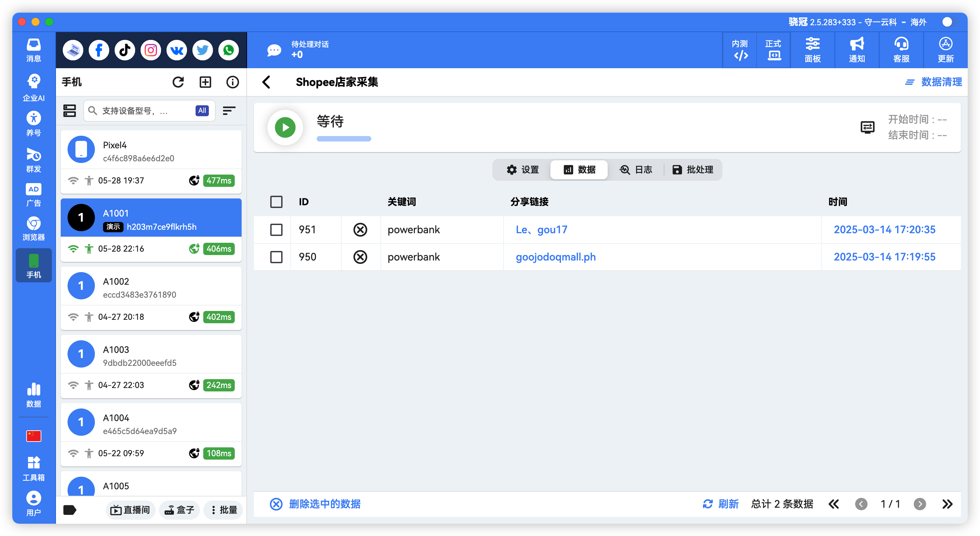Click 删除选中的数据 delete selected button
The width and height of the screenshot is (980, 536).
pos(315,504)
